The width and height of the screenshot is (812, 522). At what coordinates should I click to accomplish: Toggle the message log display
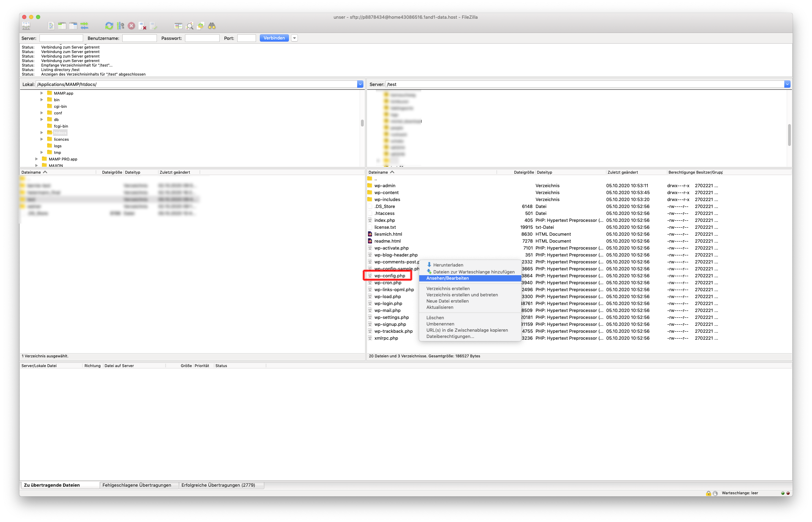pos(51,26)
